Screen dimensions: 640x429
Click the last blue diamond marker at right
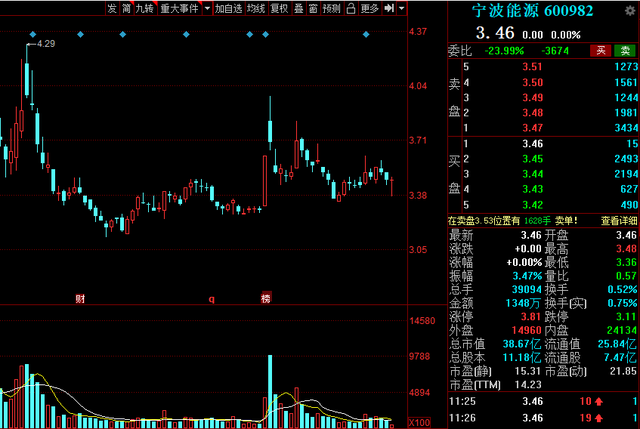tap(366, 34)
